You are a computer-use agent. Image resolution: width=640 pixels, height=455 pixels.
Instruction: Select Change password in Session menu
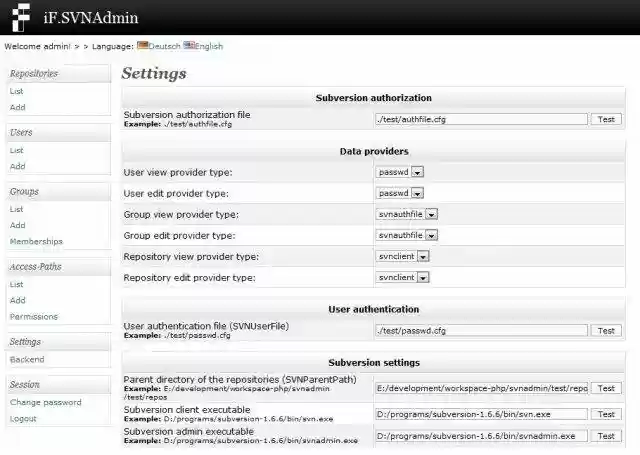[46, 402]
